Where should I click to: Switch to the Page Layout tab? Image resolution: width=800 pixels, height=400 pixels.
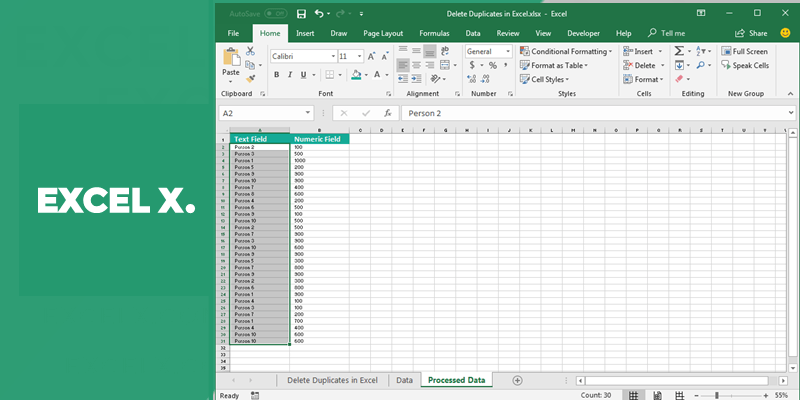383,33
